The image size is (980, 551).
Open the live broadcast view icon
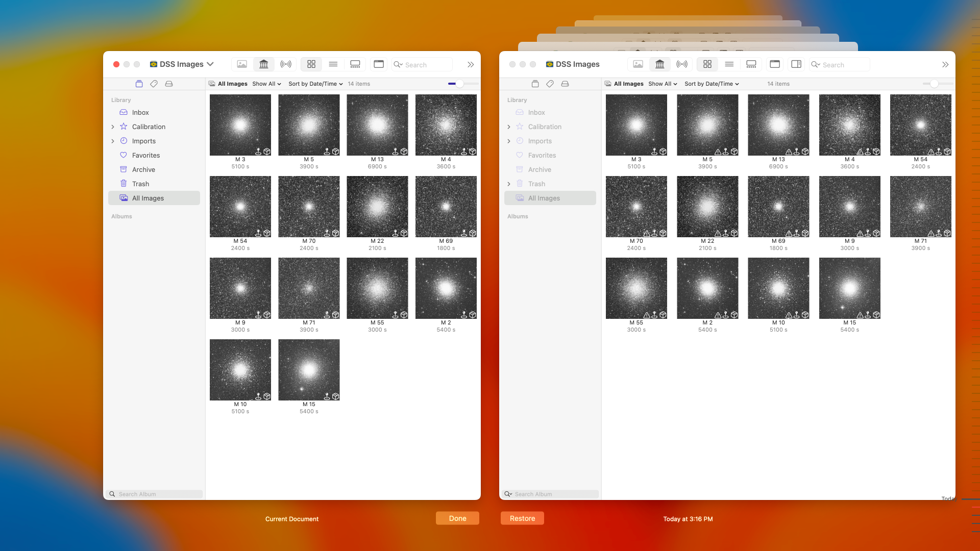click(x=286, y=64)
